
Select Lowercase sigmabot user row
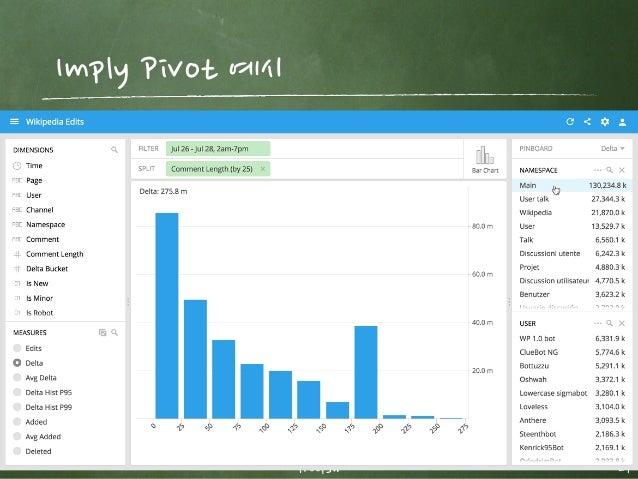click(x=572, y=393)
